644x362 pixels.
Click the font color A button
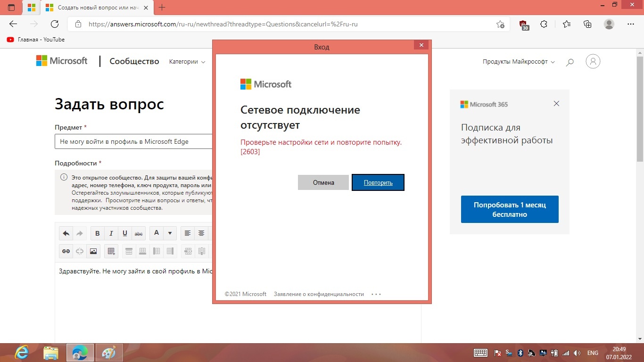(157, 233)
